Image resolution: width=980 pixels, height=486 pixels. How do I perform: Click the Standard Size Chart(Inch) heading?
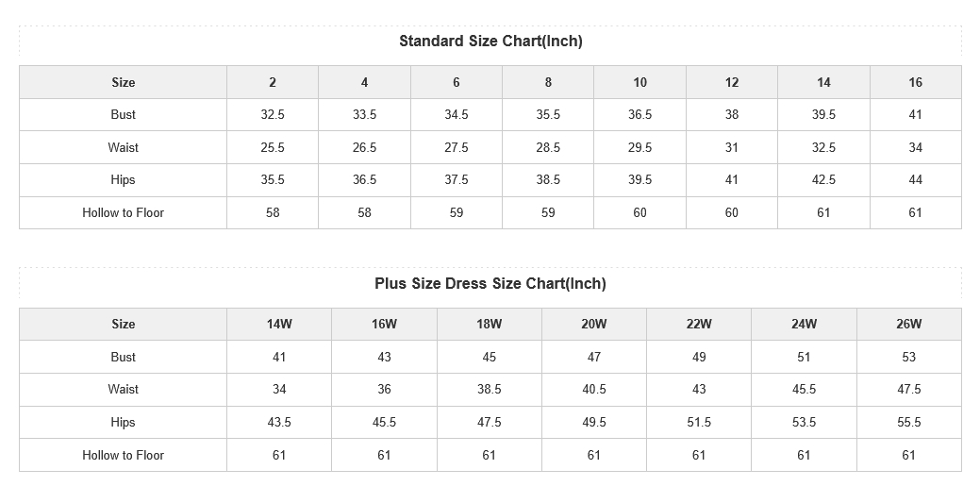pyautogui.click(x=490, y=42)
